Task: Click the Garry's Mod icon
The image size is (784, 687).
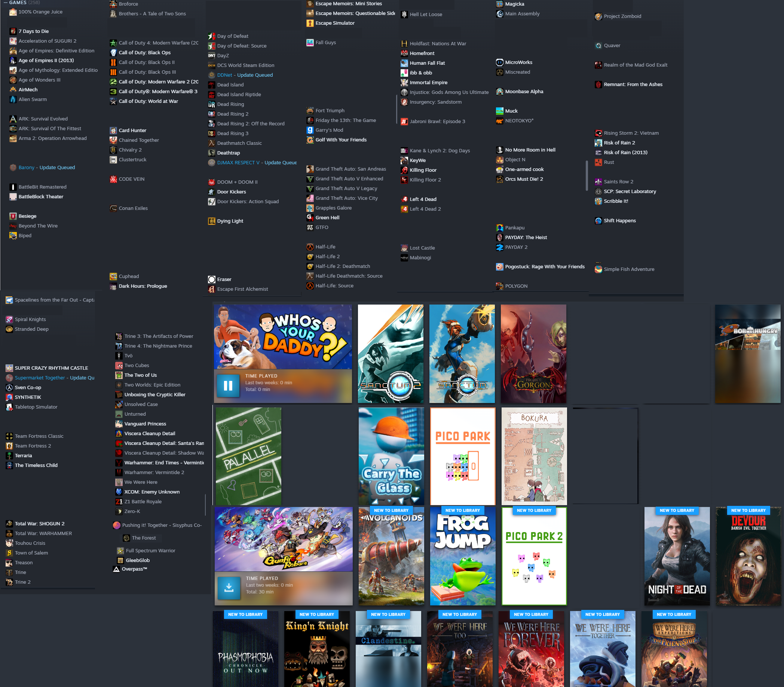Action: tap(310, 130)
